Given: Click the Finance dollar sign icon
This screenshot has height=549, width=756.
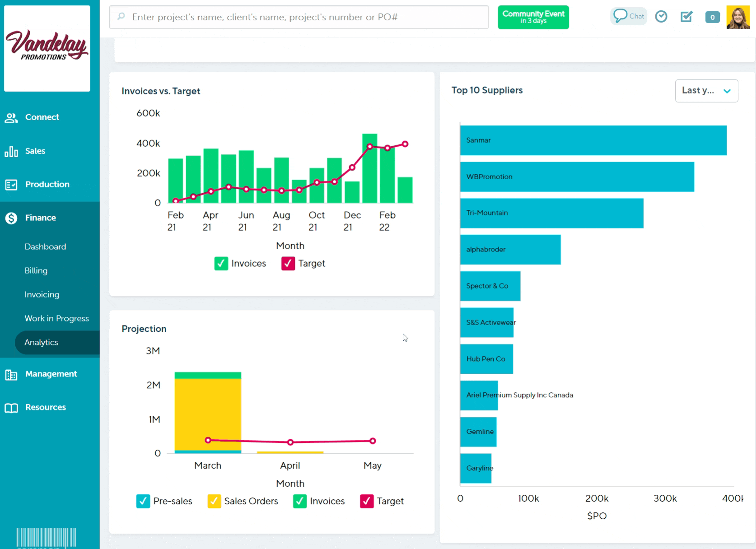Looking at the screenshot, I should 11,218.
